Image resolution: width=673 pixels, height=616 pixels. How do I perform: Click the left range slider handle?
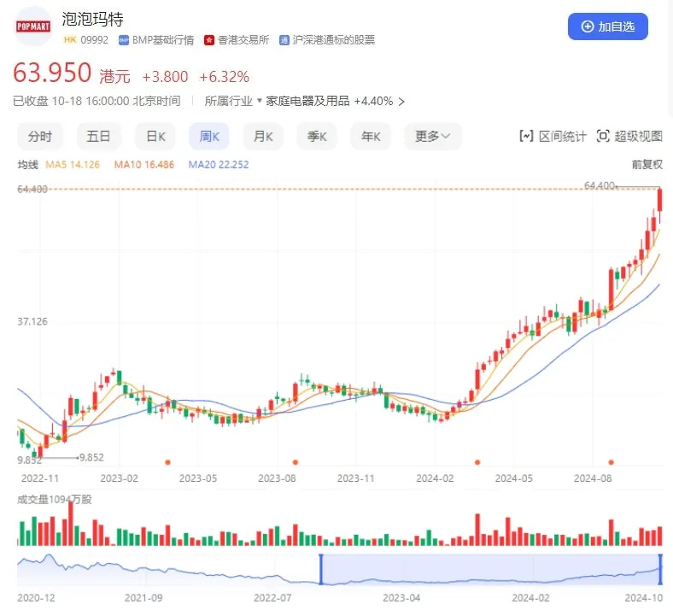tap(320, 569)
